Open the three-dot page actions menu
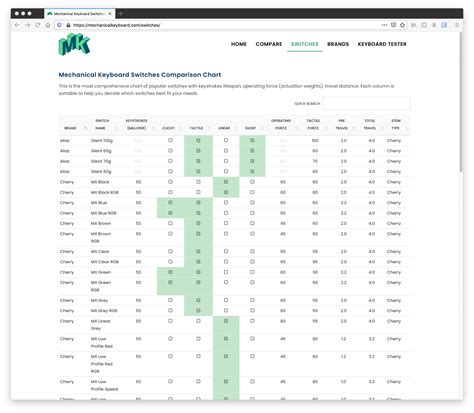Screen dimensions: 474x413 (x=384, y=25)
